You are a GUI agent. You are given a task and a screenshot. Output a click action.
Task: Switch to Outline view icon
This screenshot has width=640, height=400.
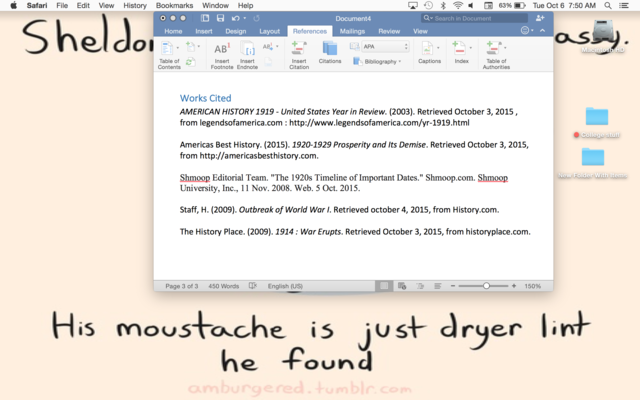[420, 286]
